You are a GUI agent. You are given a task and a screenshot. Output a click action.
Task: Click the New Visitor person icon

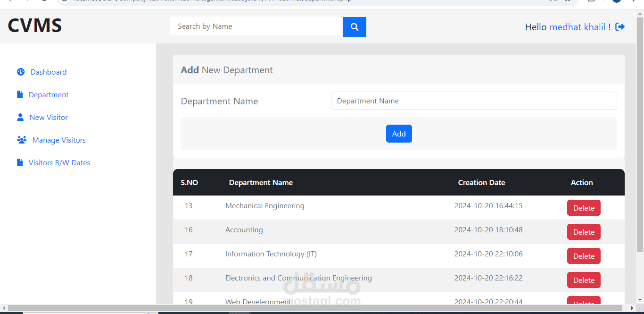(20, 117)
